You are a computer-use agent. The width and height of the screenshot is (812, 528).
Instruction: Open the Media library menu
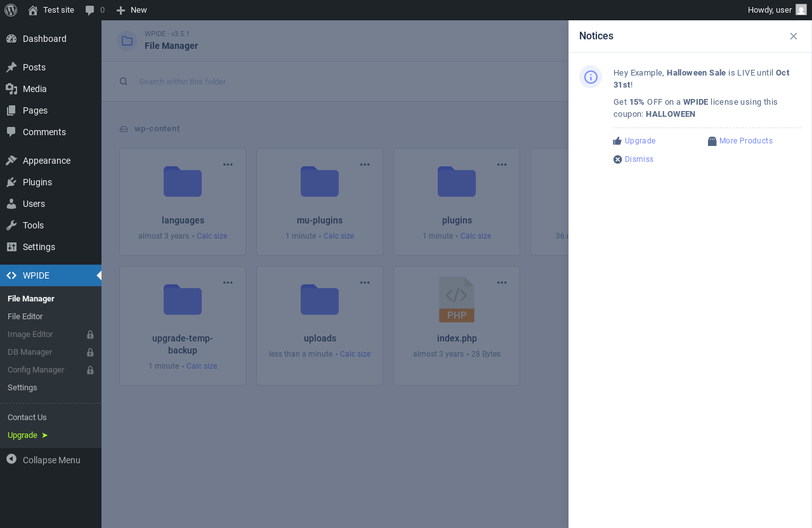[51, 89]
